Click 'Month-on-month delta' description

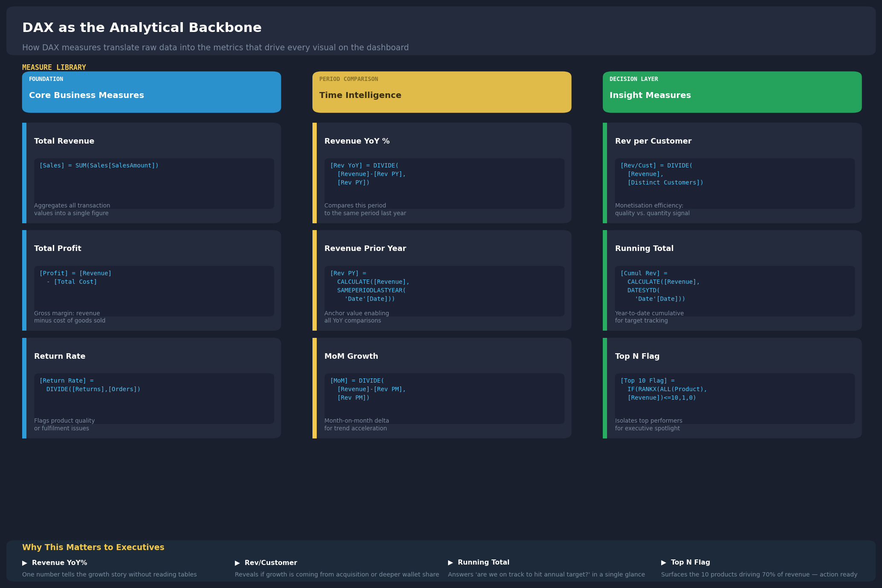357,421
